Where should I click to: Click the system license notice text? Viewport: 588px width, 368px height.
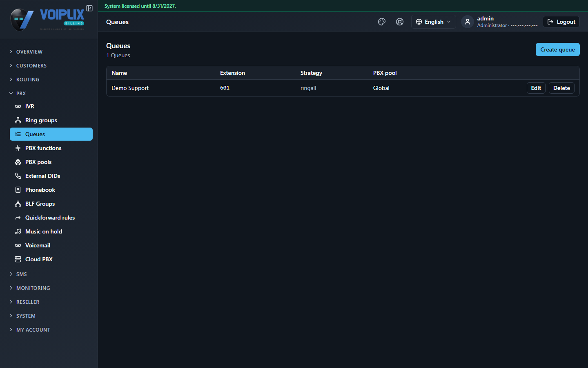coord(140,6)
